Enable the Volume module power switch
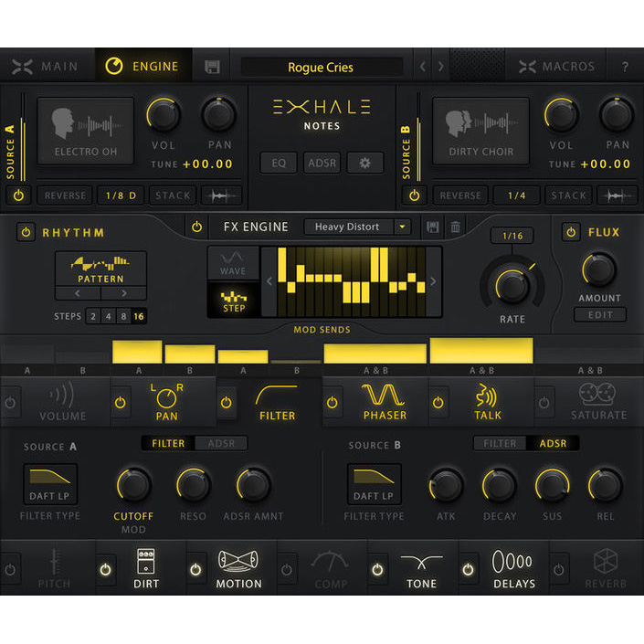Screen dimensions: 644x644 pos(10,403)
